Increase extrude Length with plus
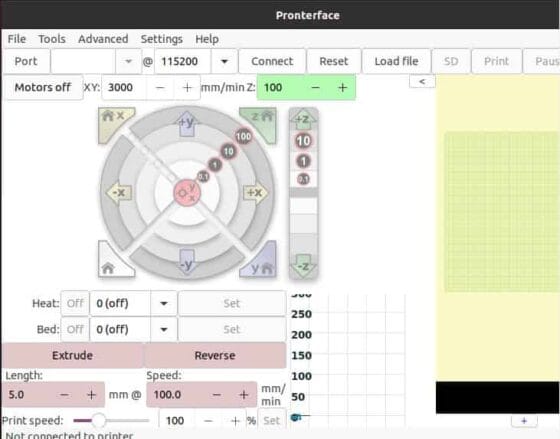The height and width of the screenshot is (439, 560). (x=91, y=395)
